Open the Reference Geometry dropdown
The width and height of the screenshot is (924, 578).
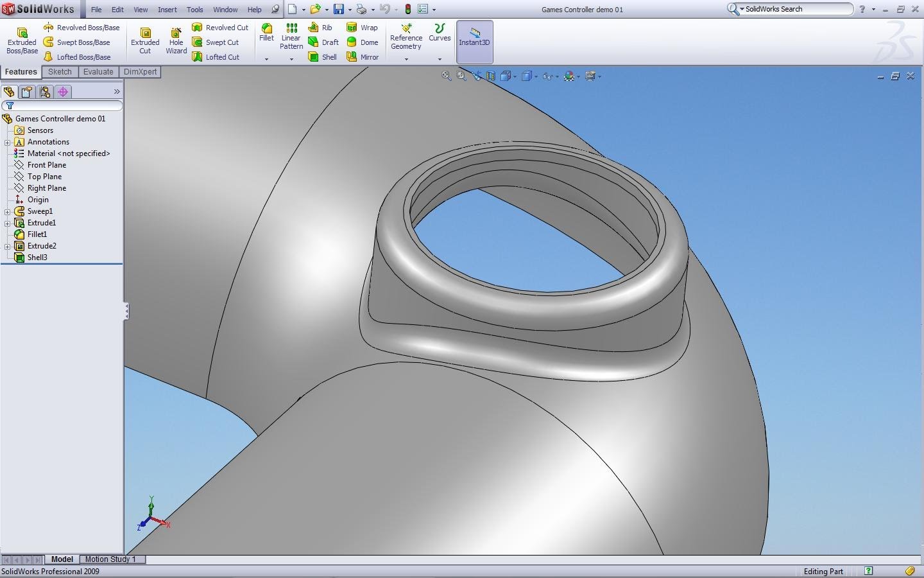point(406,59)
